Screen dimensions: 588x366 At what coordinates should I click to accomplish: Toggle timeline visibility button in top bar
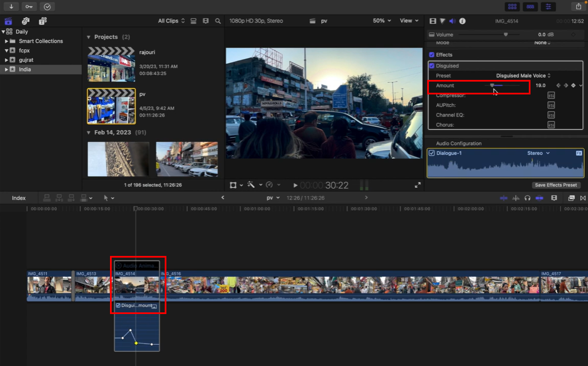[530, 7]
